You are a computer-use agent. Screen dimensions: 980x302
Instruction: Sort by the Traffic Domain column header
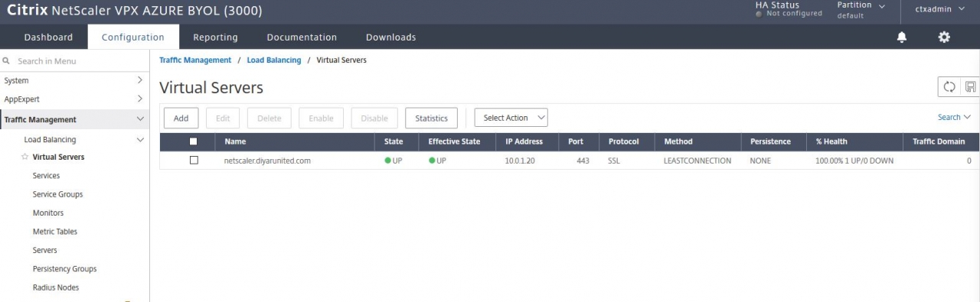[x=939, y=141]
